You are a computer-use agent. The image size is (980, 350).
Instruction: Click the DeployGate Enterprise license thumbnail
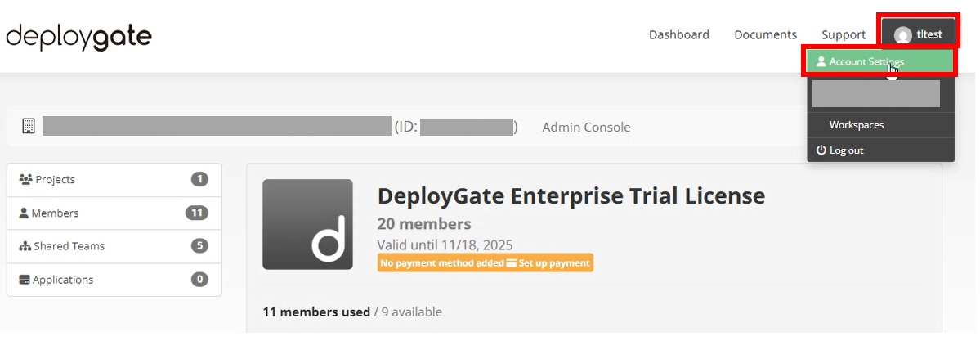(307, 224)
